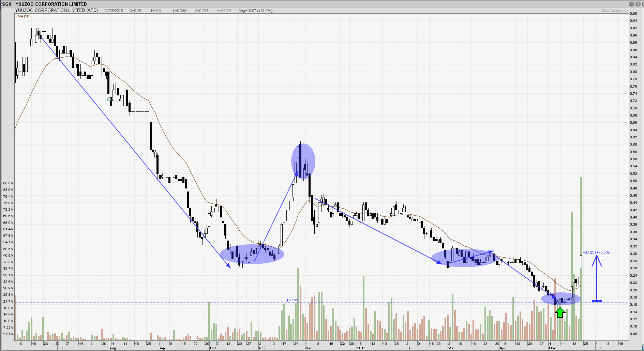The height and width of the screenshot is (351, 644).
Task: Select the blue ellipse around the November peak
Action: 303,161
